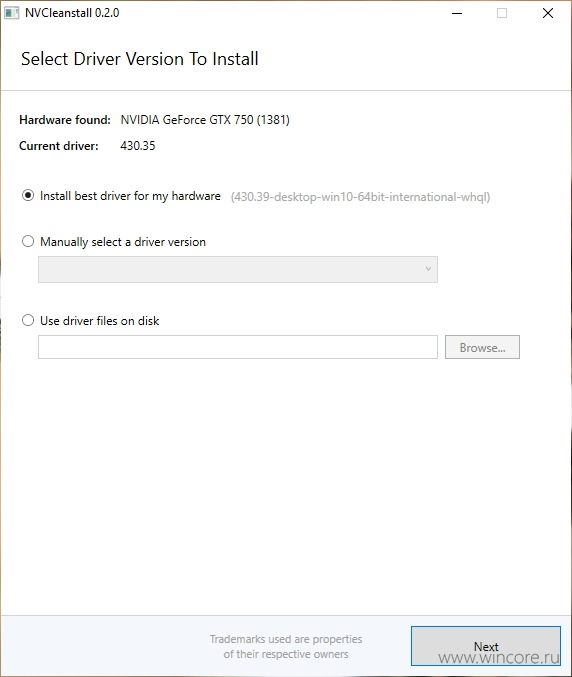Open the Browse... file dialog
The width and height of the screenshot is (572, 677).
click(482, 347)
